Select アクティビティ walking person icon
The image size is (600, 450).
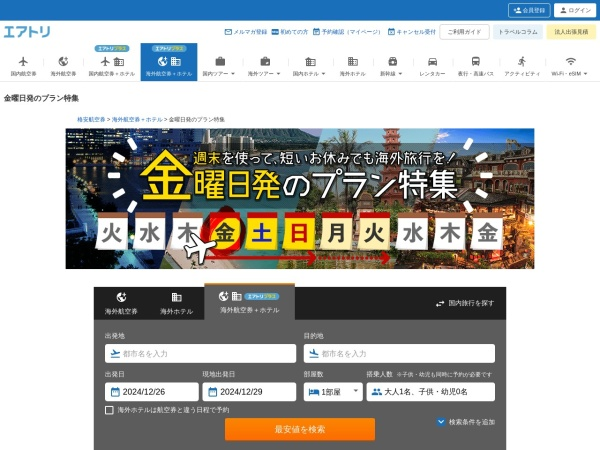click(522, 61)
